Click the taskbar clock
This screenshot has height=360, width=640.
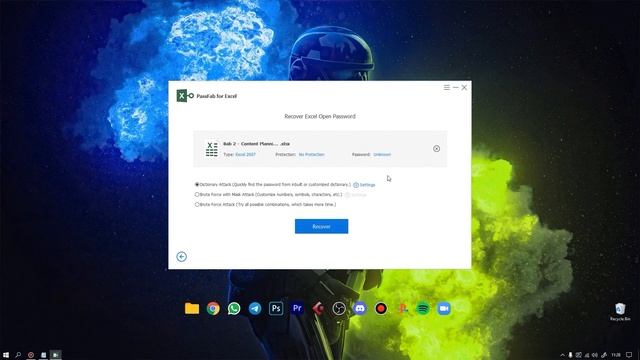click(x=616, y=355)
